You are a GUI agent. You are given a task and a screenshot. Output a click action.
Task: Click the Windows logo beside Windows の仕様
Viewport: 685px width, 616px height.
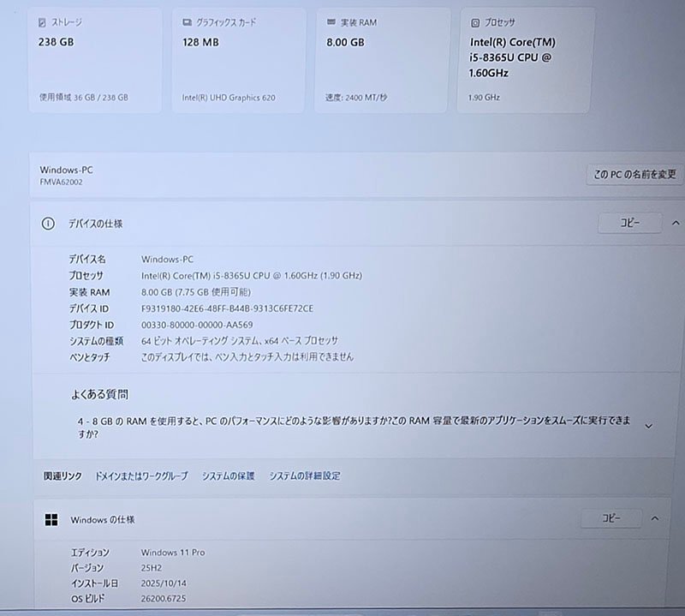(51, 519)
